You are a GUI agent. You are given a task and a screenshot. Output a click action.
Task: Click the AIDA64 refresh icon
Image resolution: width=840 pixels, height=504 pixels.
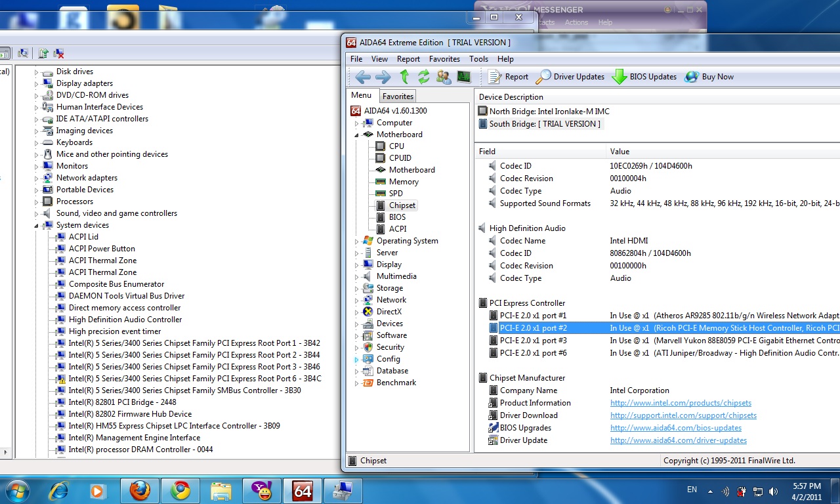click(423, 77)
